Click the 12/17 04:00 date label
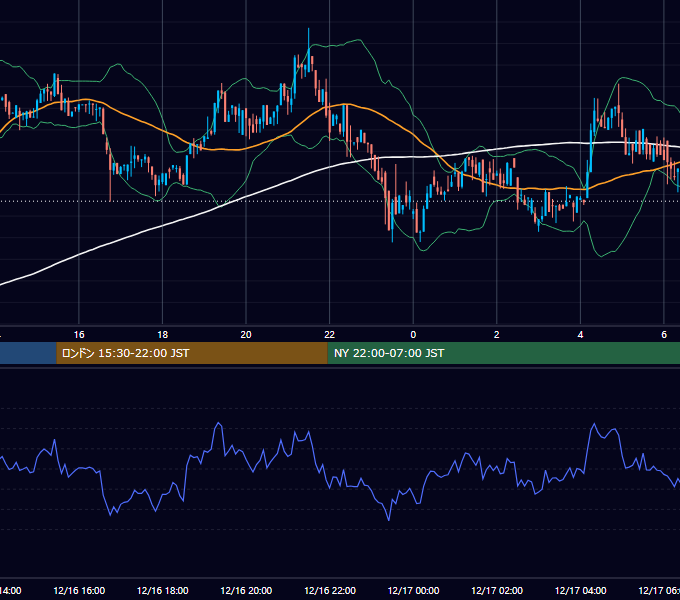This screenshot has width=680, height=600. [x=580, y=590]
